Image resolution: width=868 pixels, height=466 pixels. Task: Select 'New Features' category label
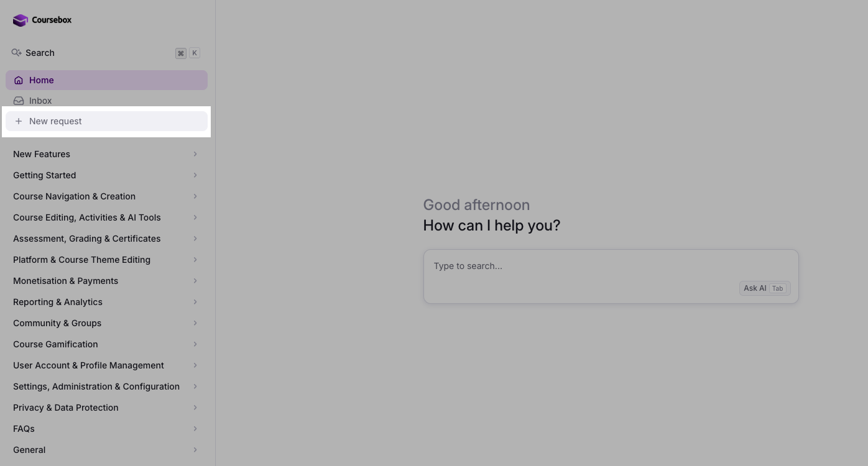[x=42, y=154]
